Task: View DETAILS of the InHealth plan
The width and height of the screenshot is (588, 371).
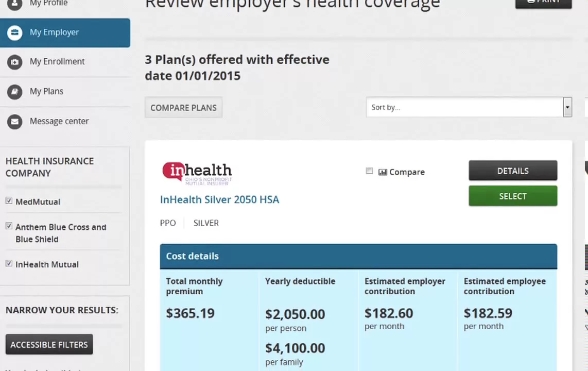Action: 513,171
